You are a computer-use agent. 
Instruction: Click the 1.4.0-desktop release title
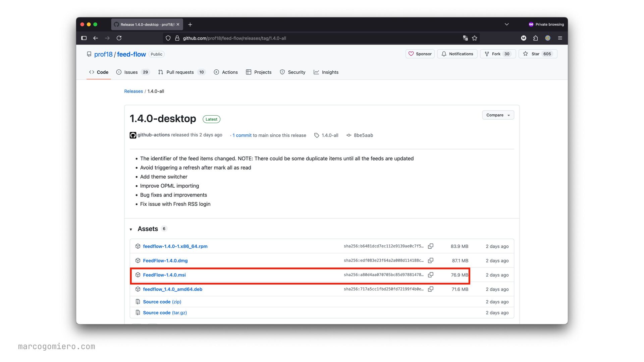(163, 119)
